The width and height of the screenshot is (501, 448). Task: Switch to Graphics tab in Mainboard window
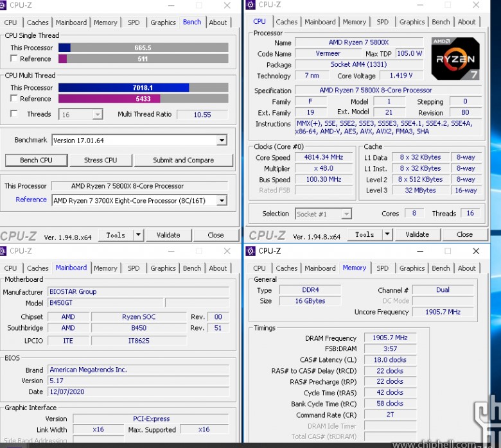pyautogui.click(x=163, y=268)
